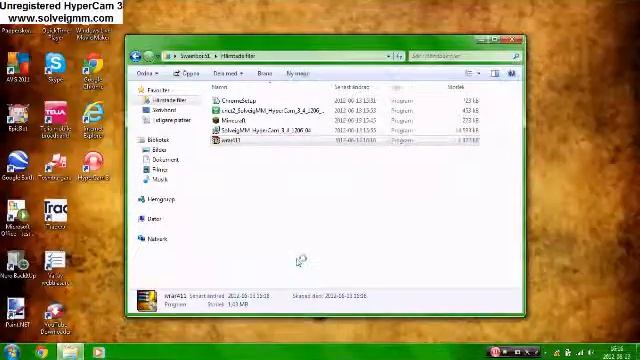The image size is (640, 360).
Task: Select Tidigare platser in the sidebar
Action: click(x=171, y=120)
